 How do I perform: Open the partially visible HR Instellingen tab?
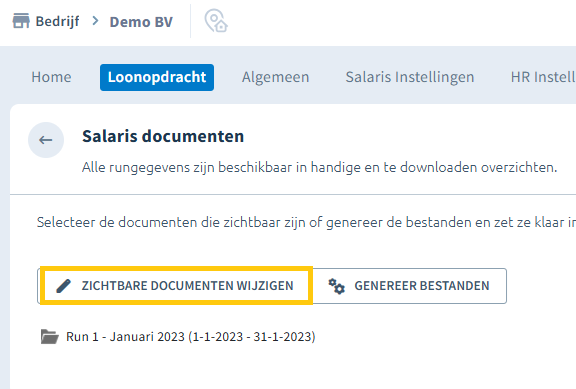543,77
